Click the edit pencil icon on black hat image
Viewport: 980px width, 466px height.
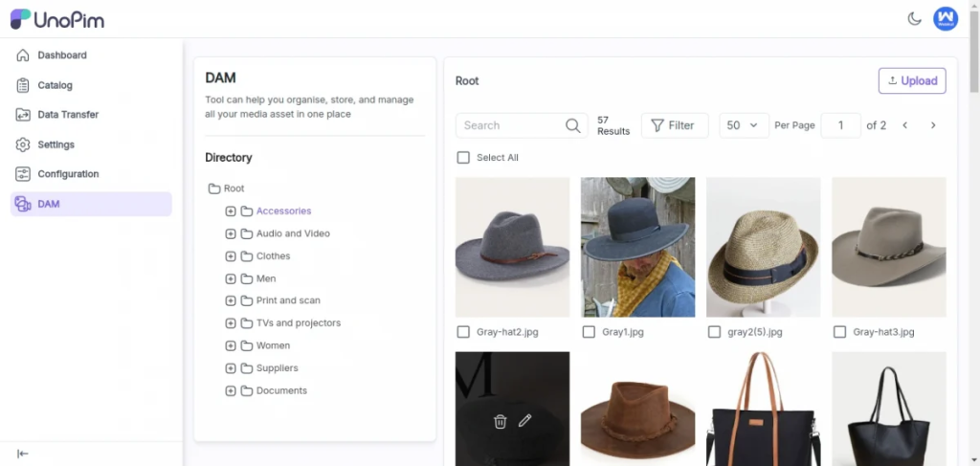pyautogui.click(x=525, y=420)
